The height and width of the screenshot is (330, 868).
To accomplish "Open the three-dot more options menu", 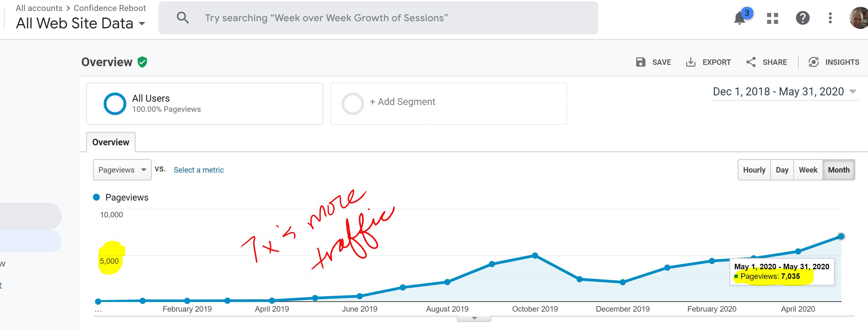I will click(830, 18).
